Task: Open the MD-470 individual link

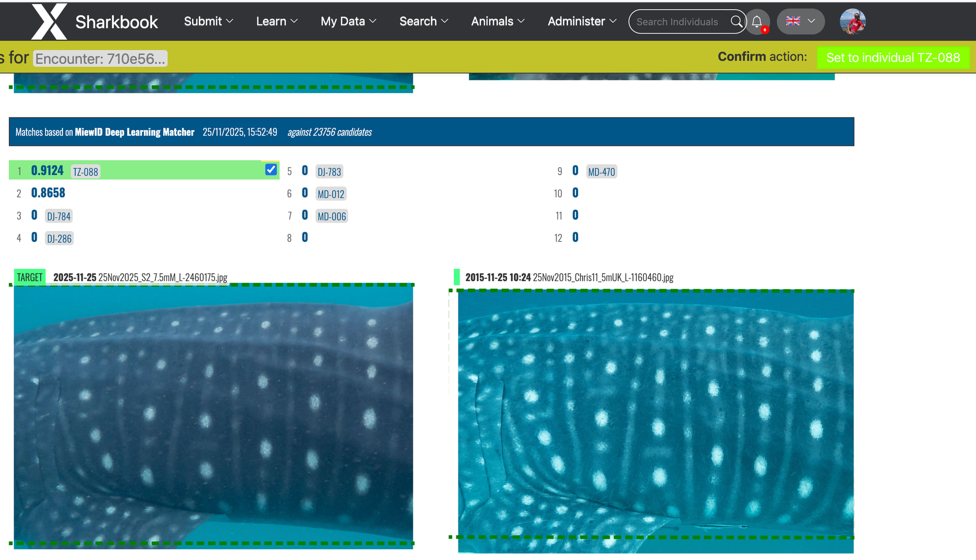Action: point(601,172)
